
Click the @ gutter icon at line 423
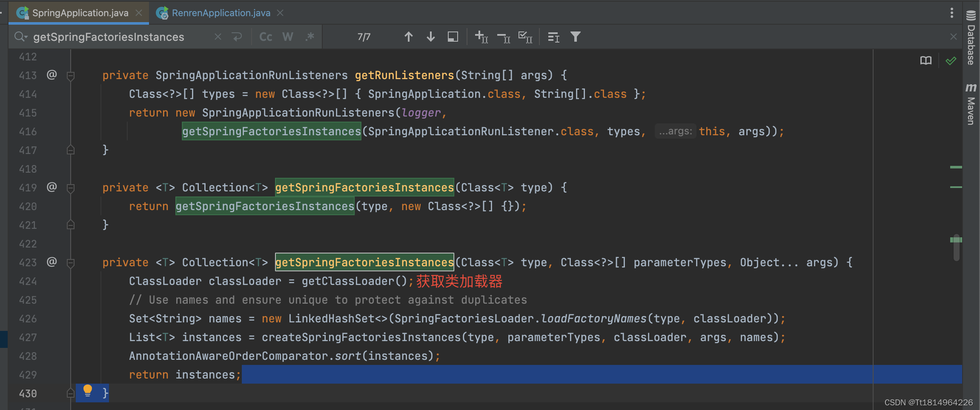point(52,262)
